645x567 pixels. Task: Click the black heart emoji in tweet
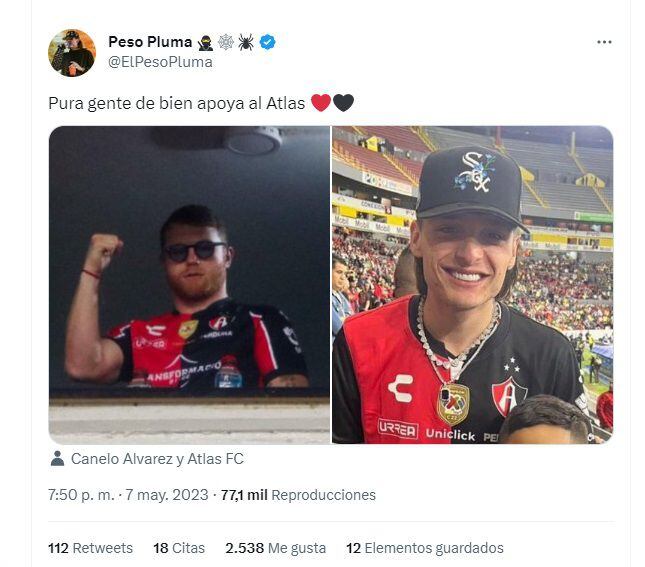(x=343, y=103)
